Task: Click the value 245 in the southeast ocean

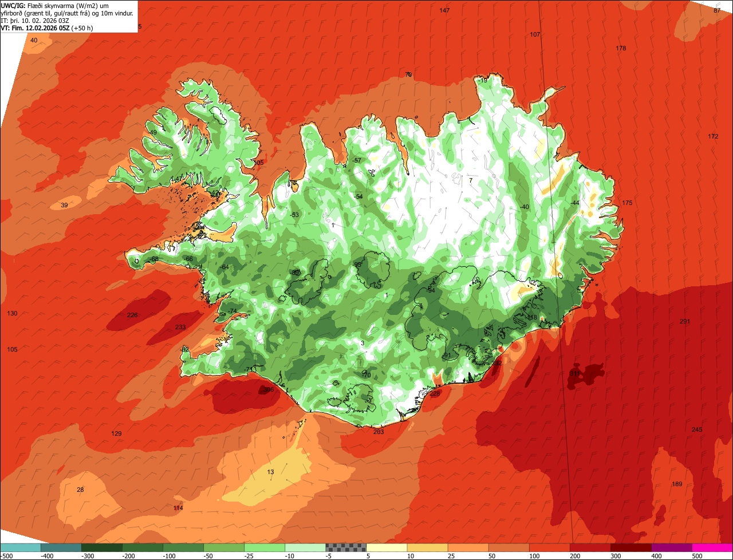Action: [x=696, y=429]
